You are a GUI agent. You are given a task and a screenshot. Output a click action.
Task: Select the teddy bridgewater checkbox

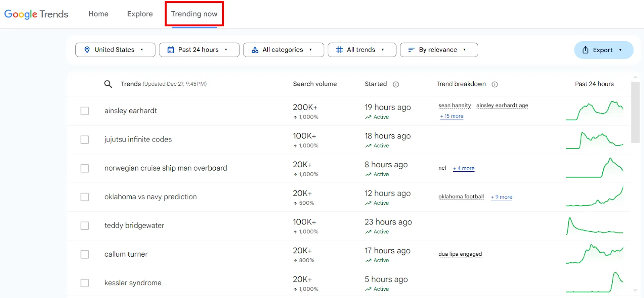tap(85, 226)
